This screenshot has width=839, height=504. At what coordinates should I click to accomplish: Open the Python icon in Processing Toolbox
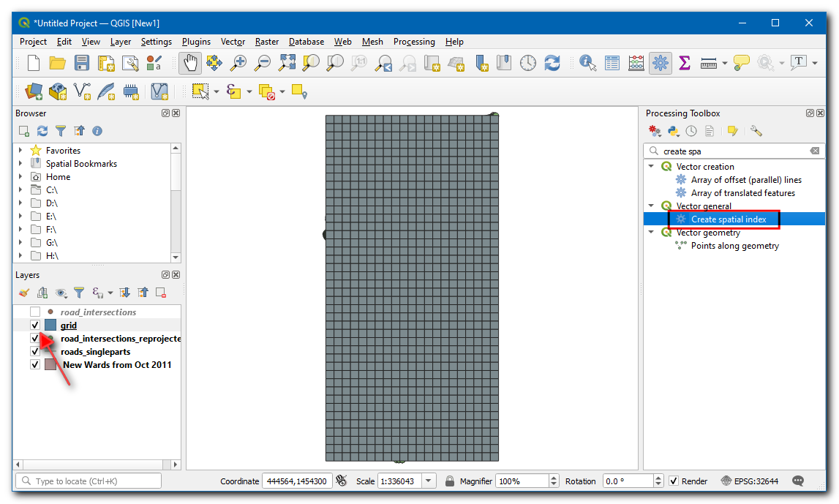coord(673,131)
